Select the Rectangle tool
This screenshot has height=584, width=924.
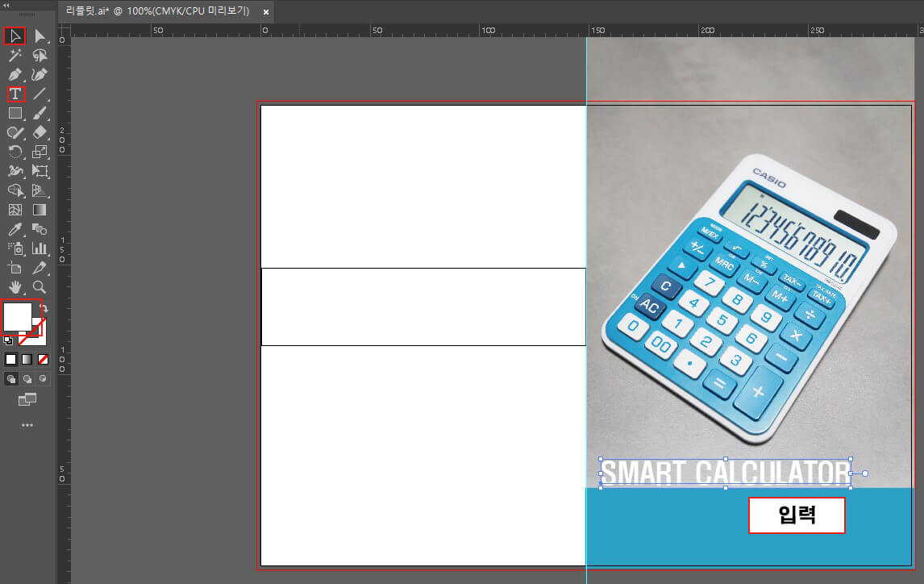click(15, 113)
